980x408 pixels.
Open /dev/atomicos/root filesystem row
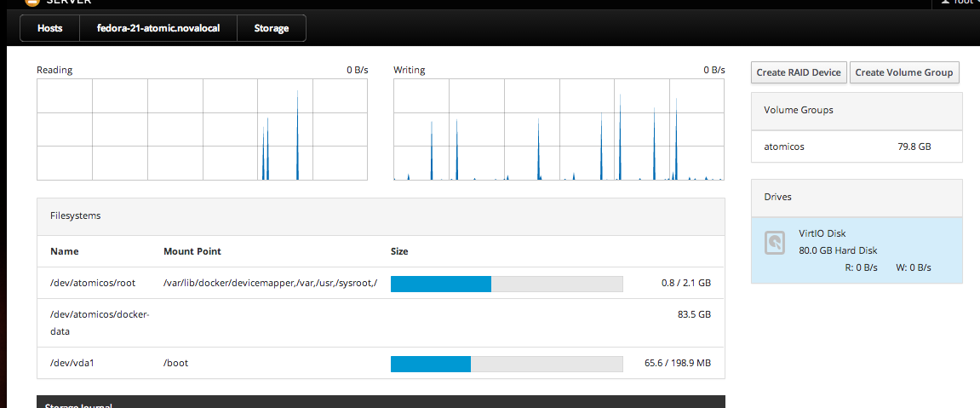[x=381, y=283]
